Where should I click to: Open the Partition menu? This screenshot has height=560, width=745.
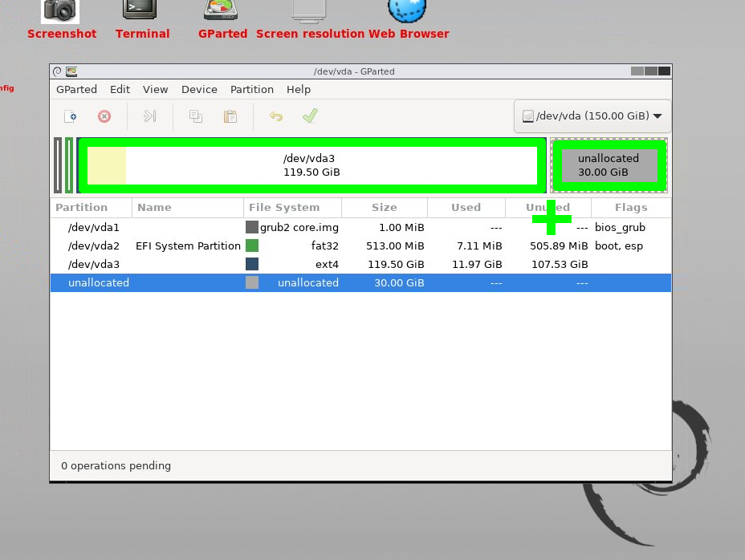251,90
